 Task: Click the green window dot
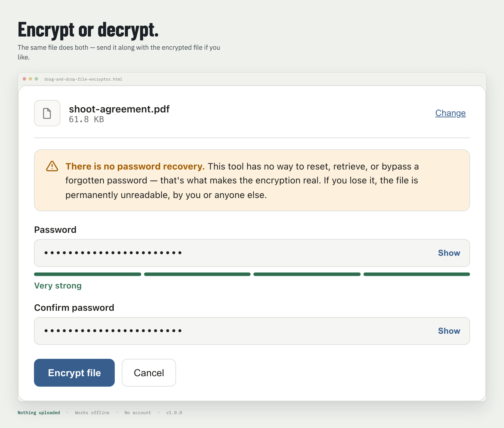[x=36, y=79]
